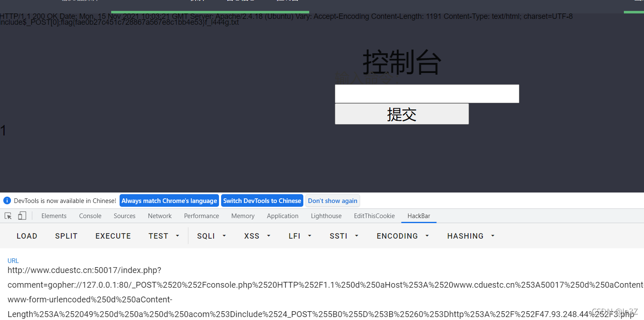Click the HackBar LOAD button
Screen dimensions: 644x320
pos(27,236)
